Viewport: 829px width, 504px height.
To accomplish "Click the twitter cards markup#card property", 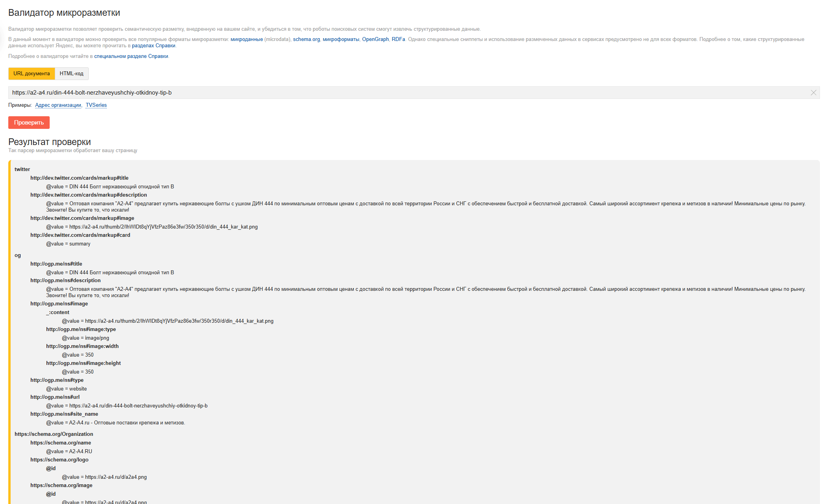I will pyautogui.click(x=80, y=235).
